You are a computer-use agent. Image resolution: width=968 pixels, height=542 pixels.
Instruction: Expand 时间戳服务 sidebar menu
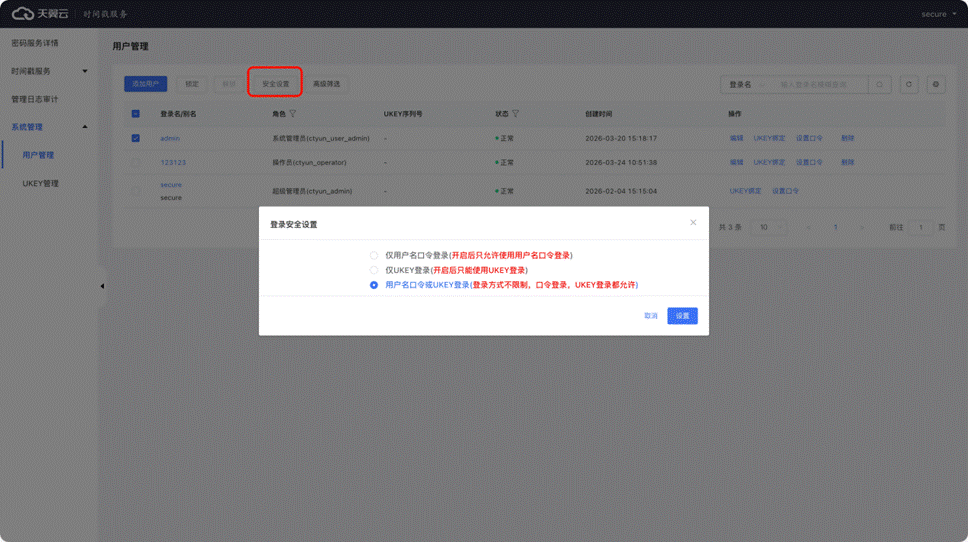[x=49, y=71]
